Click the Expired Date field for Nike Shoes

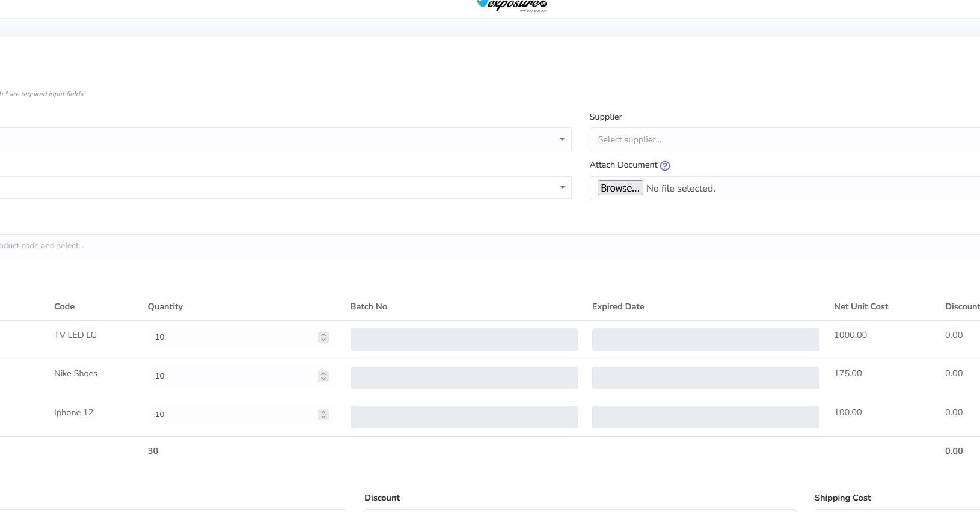point(706,378)
